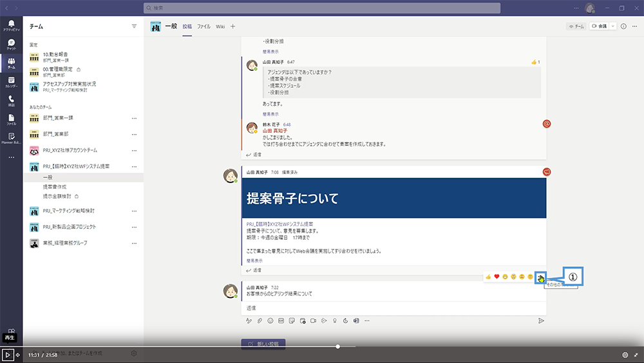Click the Praise badge icon in compose toolbar

[335, 320]
